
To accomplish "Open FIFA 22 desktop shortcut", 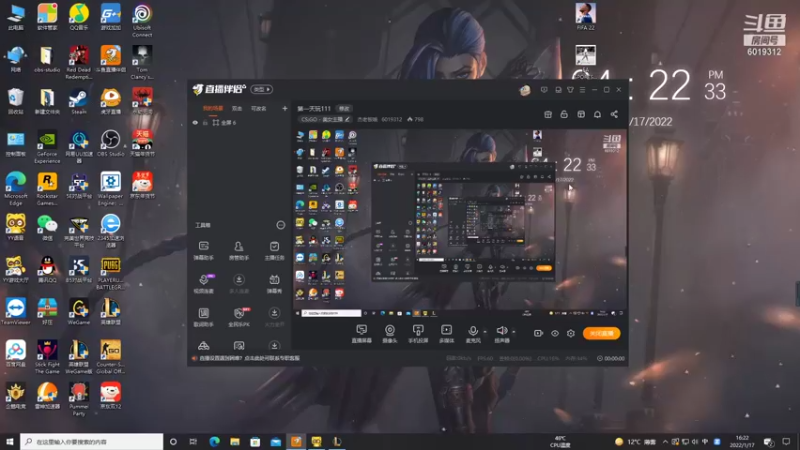I will coord(585,17).
